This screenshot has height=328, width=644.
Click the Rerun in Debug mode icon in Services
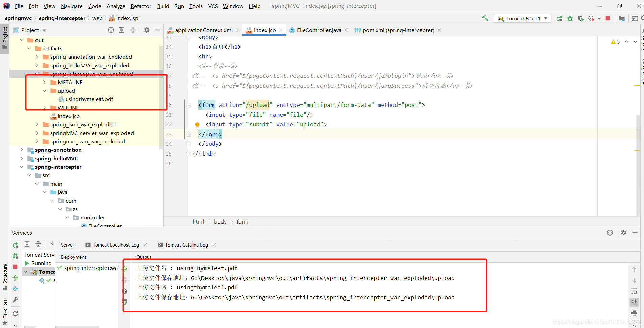[x=15, y=256]
